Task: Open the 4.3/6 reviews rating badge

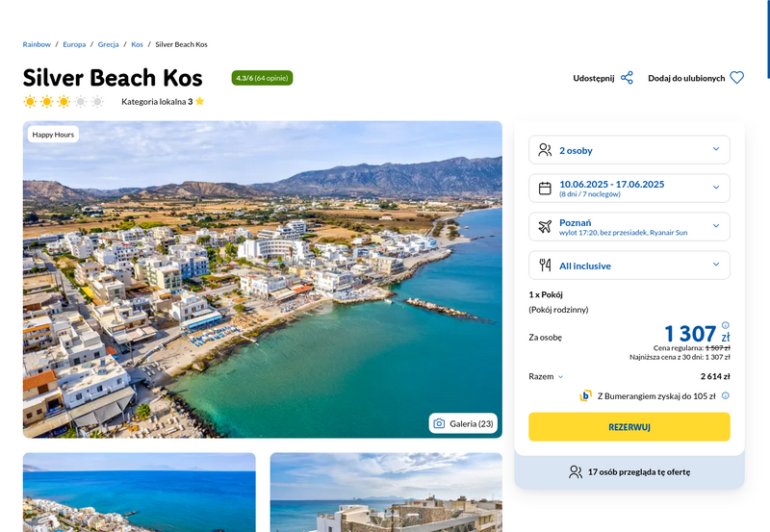Action: point(262,78)
